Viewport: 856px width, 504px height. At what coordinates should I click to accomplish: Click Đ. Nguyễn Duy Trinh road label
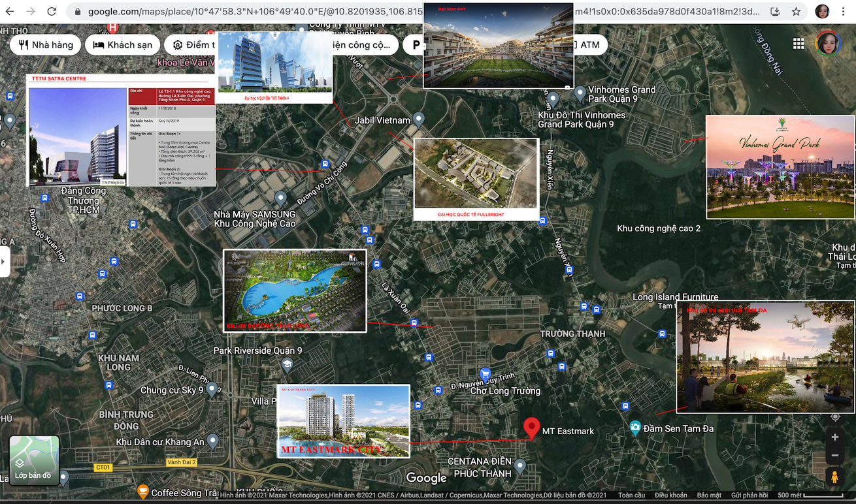[x=482, y=381]
